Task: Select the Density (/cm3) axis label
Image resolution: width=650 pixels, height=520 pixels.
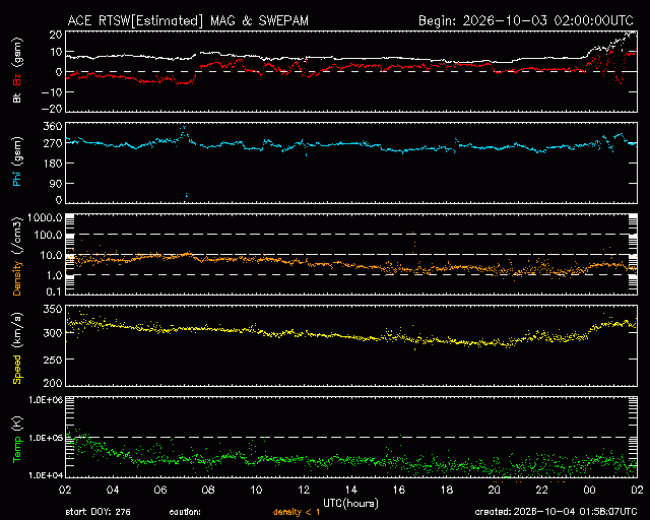Action: coord(17,256)
